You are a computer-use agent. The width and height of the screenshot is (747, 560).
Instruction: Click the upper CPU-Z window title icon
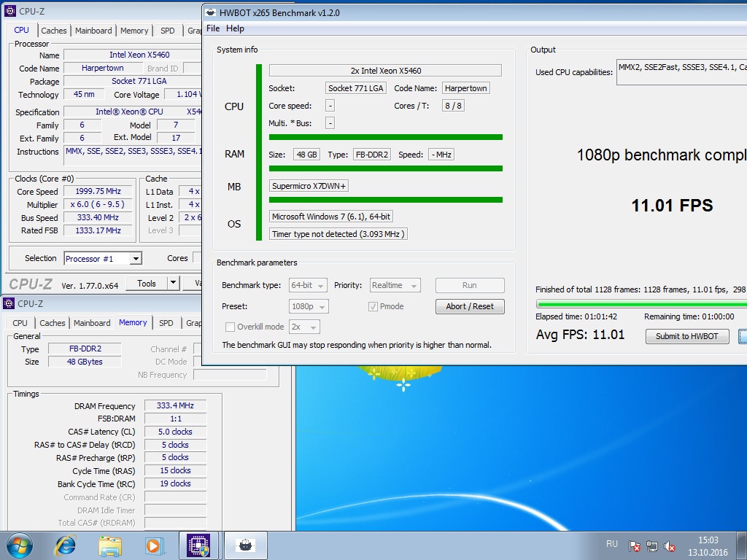[x=9, y=11]
